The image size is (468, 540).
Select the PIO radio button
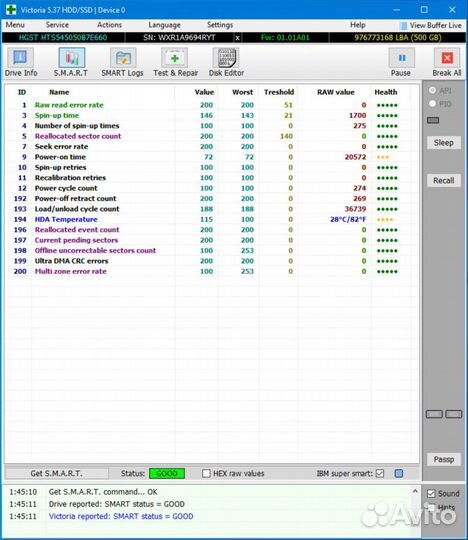coord(433,104)
